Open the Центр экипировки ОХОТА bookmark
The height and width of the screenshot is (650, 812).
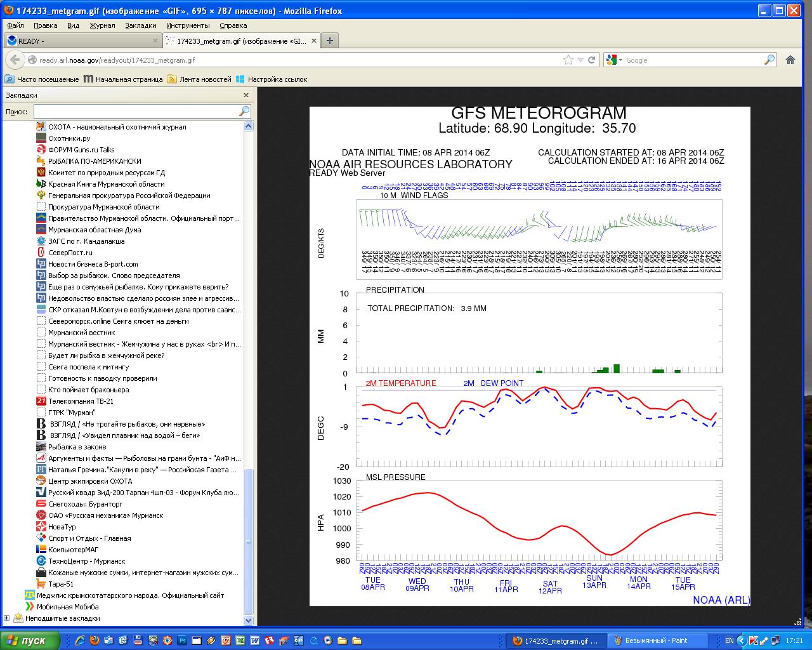90,481
